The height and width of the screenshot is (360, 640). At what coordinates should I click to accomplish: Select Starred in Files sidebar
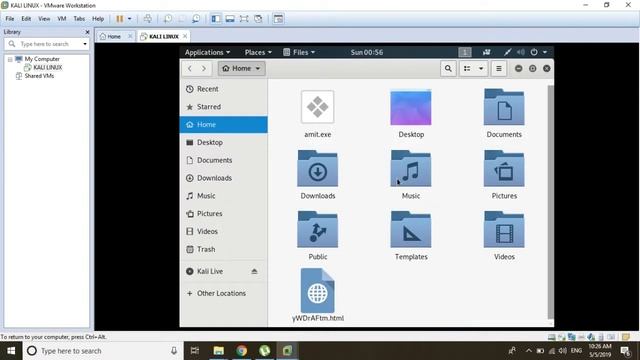point(224,107)
